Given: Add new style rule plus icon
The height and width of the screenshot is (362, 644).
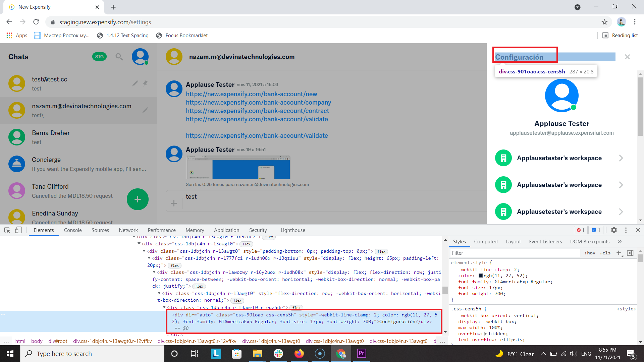Looking at the screenshot, I should tap(619, 253).
